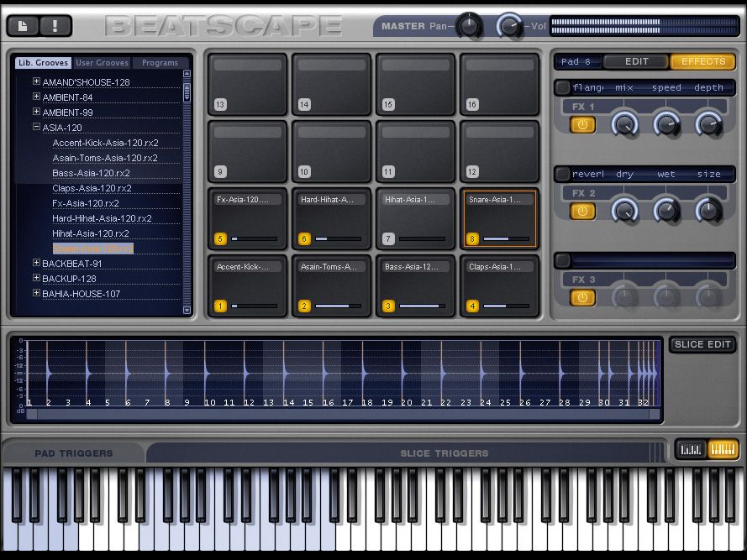This screenshot has width=747, height=560.
Task: Switch to Programs tab
Action: 160,63
